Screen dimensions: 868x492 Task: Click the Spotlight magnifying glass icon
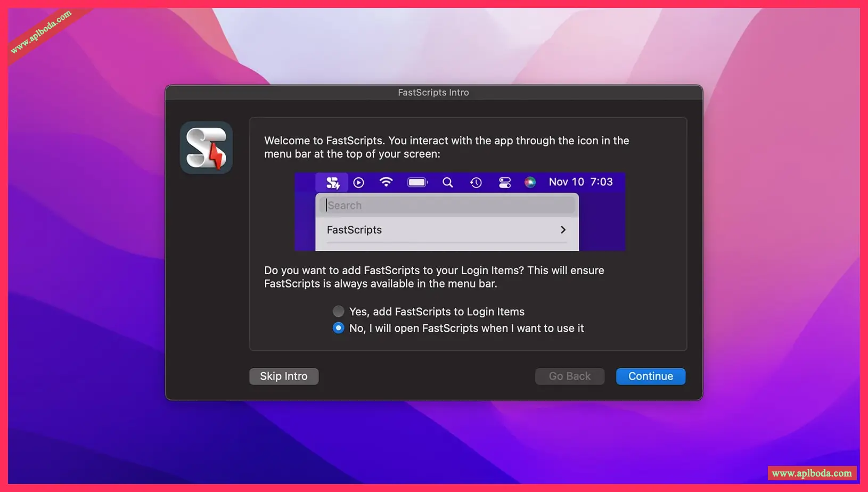(x=448, y=183)
